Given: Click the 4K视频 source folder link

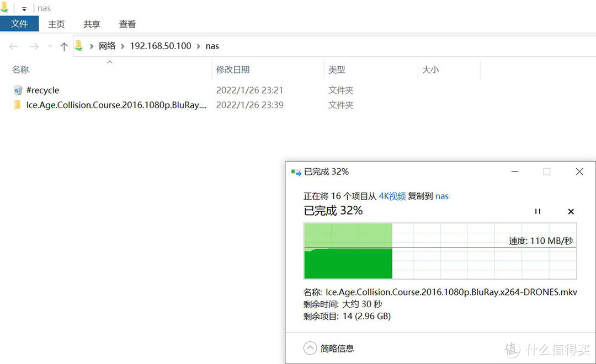Looking at the screenshot, I should [x=392, y=196].
